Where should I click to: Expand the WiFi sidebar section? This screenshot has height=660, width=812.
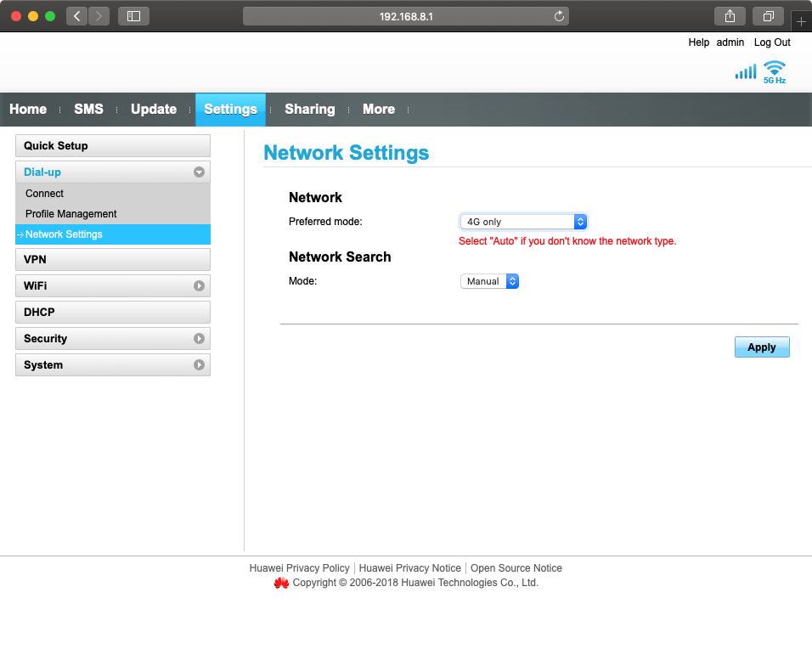(x=199, y=286)
